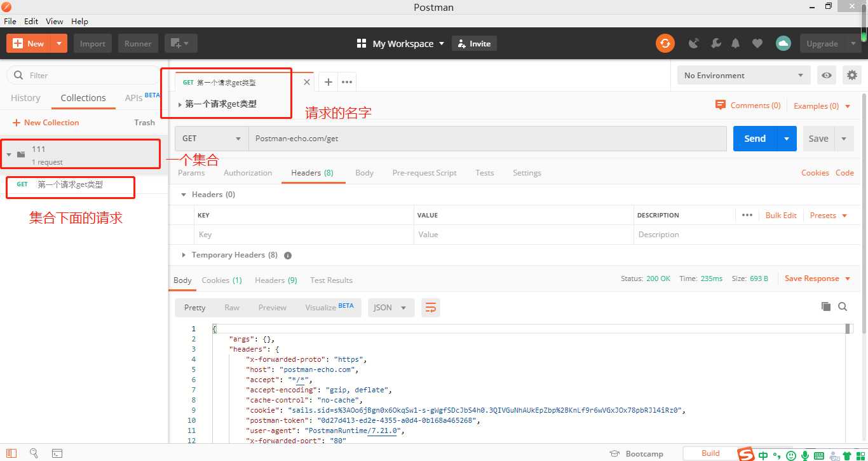This screenshot has height=461, width=868.
Task: Click the wrap lines icon in response
Action: coord(431,307)
